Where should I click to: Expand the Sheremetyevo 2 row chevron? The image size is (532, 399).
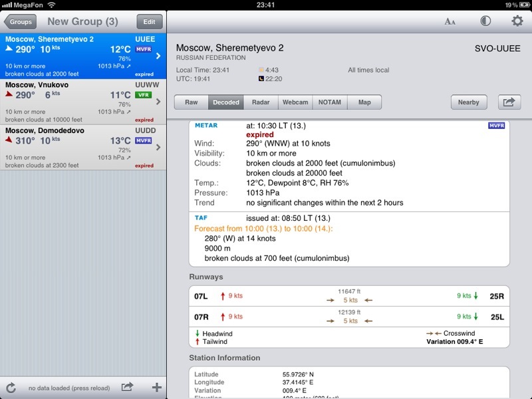tap(158, 56)
